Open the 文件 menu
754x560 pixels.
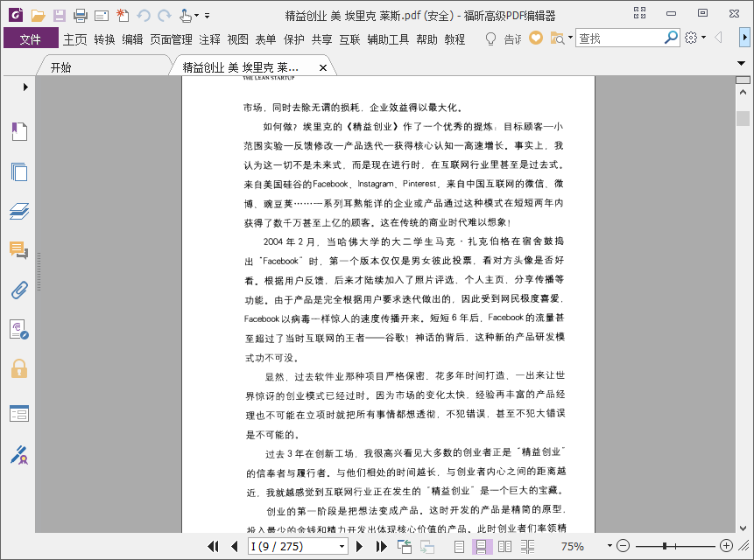pos(31,38)
